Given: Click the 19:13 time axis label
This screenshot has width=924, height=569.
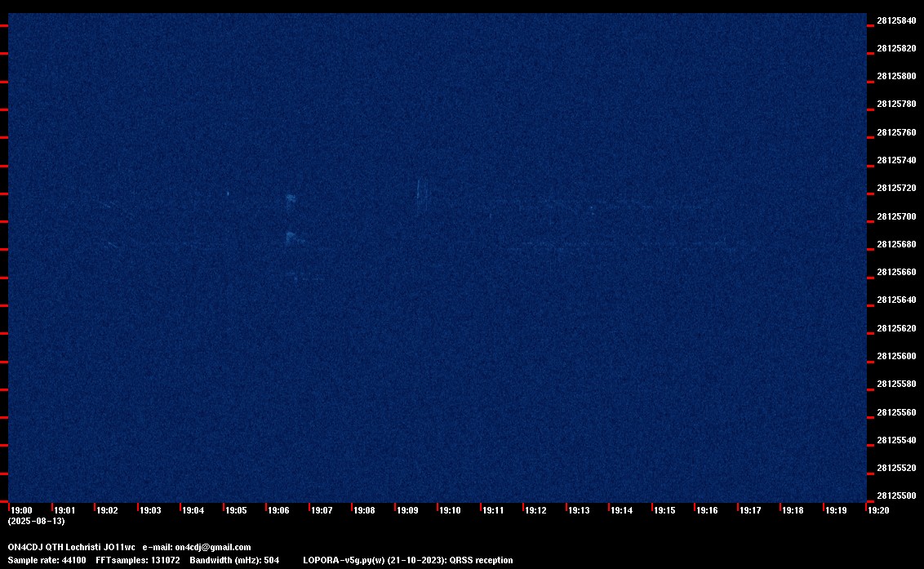Looking at the screenshot, I should [x=579, y=510].
